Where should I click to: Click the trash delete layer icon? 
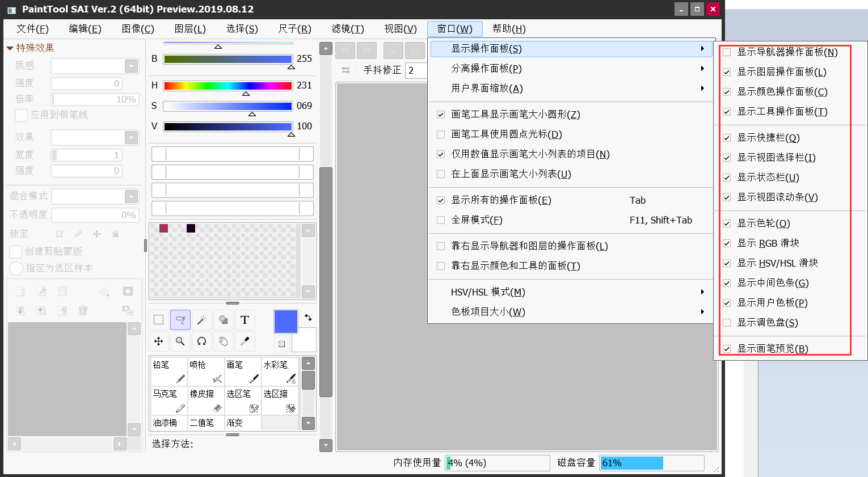(83, 310)
